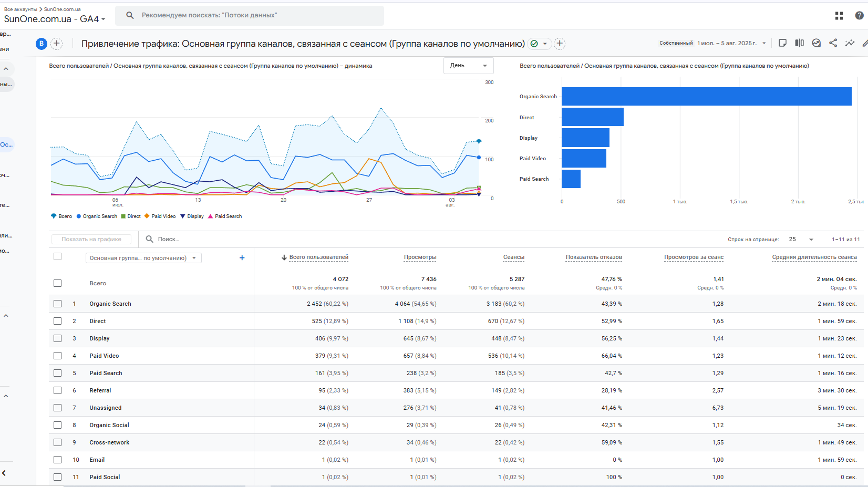Tick the Paid Video row checkbox
868x487 pixels.
click(x=58, y=356)
